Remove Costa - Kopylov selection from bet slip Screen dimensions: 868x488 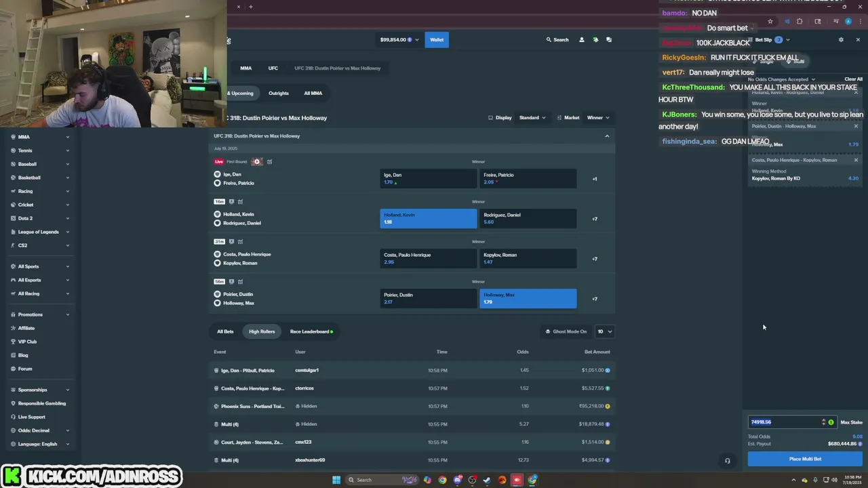(x=856, y=160)
